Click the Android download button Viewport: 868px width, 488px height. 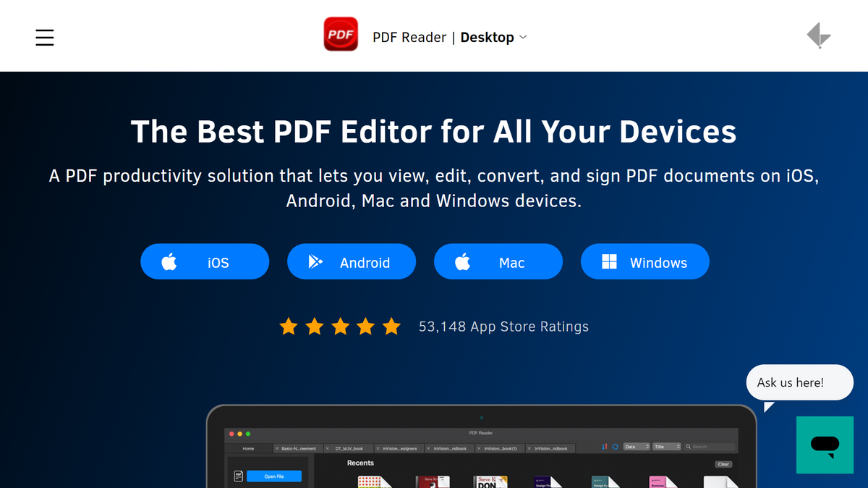[x=352, y=261]
